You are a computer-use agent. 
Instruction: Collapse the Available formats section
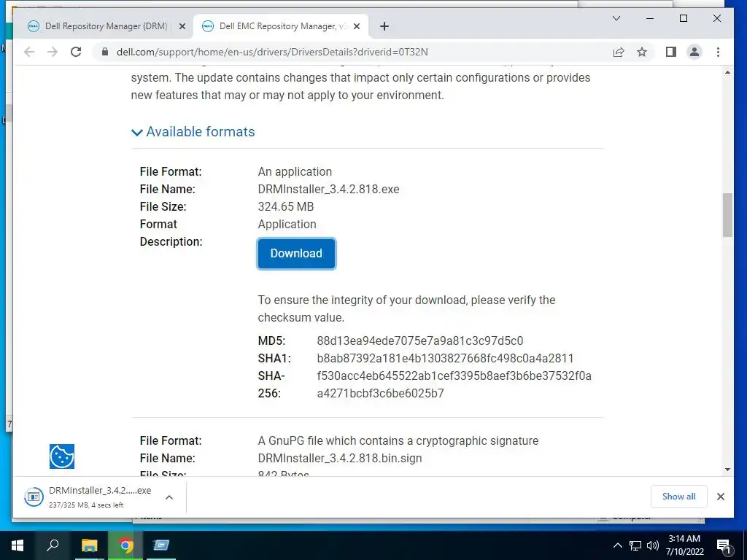[193, 132]
